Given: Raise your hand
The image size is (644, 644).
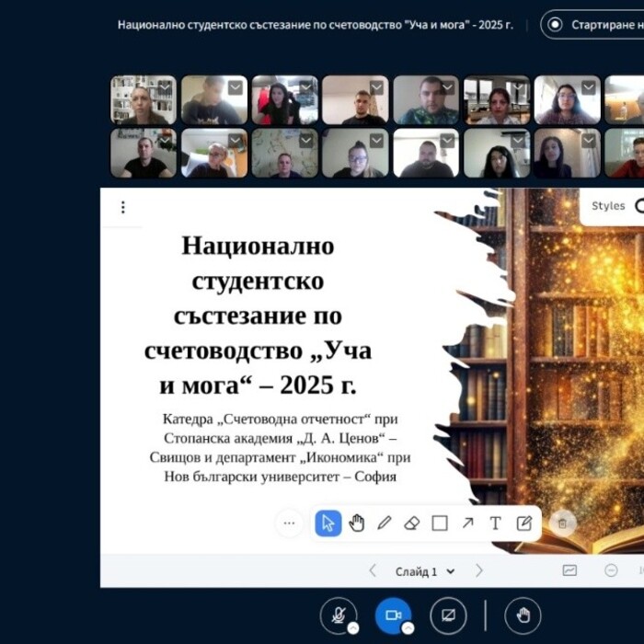Looking at the screenshot, I should point(523,615).
